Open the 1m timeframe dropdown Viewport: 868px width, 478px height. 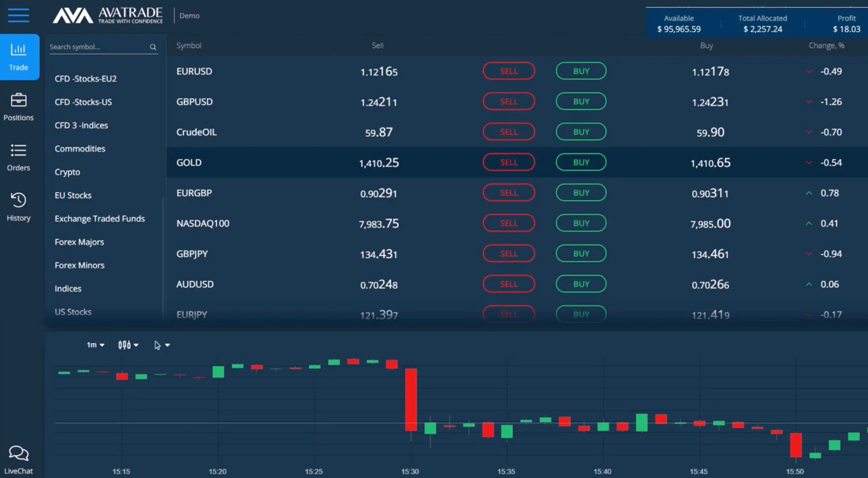(x=95, y=345)
